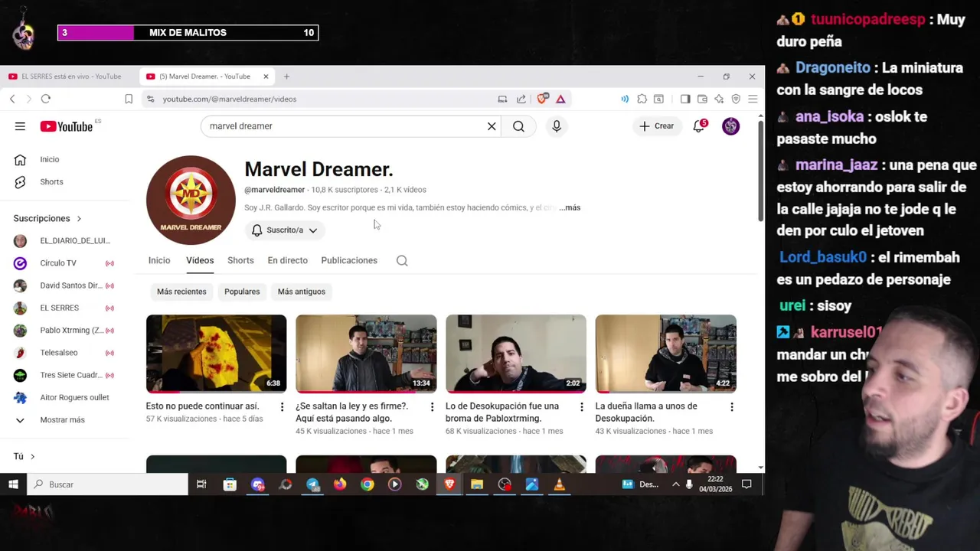Open the Brave Shields lion icon

[543, 99]
